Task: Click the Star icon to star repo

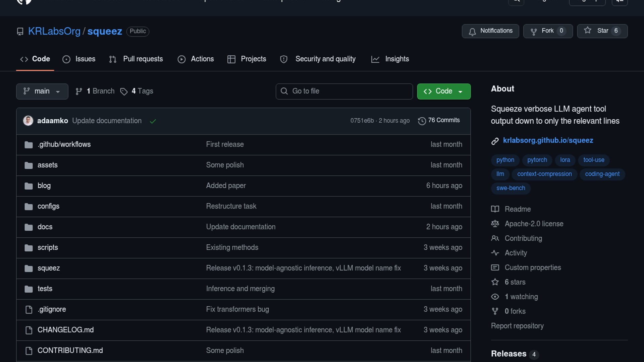Action: tap(588, 31)
